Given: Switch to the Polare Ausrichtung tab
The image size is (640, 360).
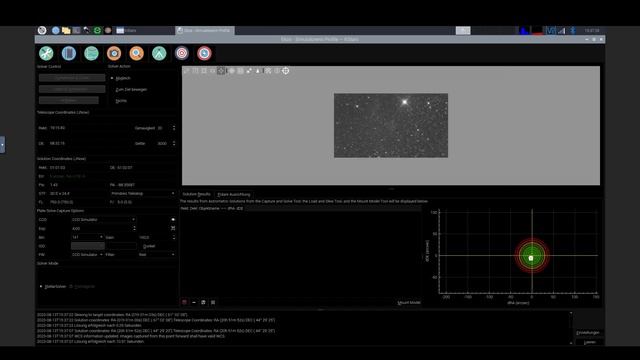Looking at the screenshot, I should [x=234, y=194].
